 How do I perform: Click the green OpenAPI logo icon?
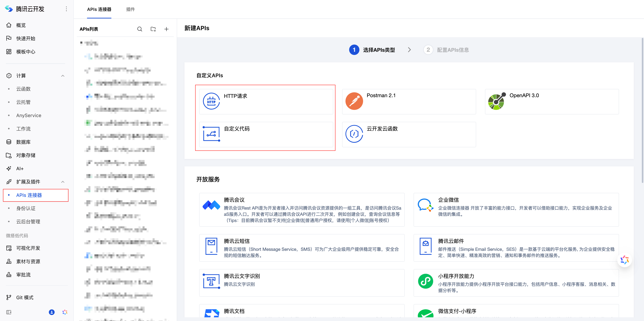coord(497,101)
